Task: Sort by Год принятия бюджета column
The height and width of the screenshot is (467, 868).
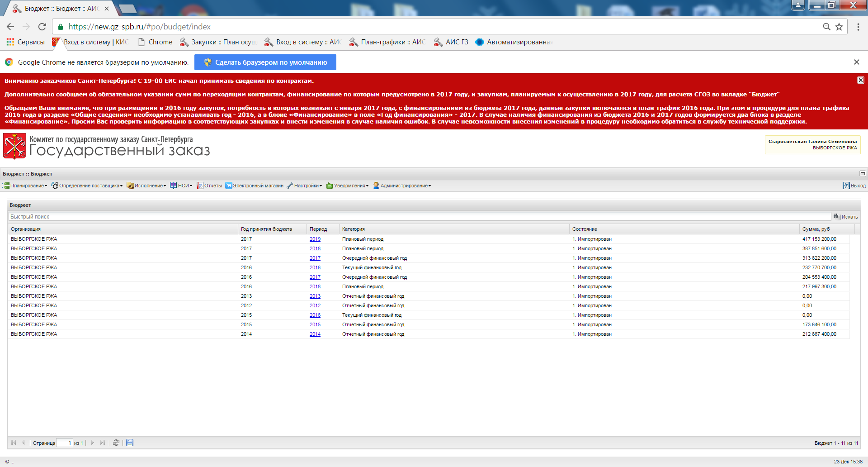Action: (x=272, y=229)
